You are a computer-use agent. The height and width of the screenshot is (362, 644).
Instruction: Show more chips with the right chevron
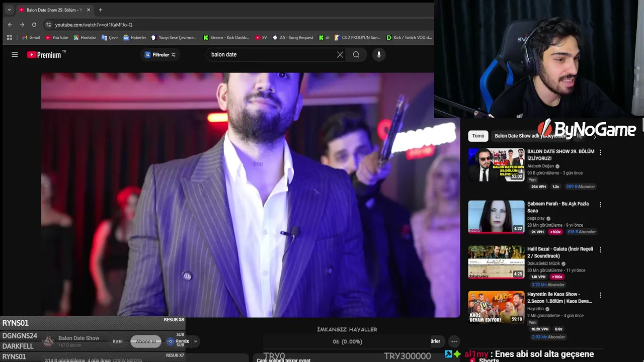click(x=595, y=136)
